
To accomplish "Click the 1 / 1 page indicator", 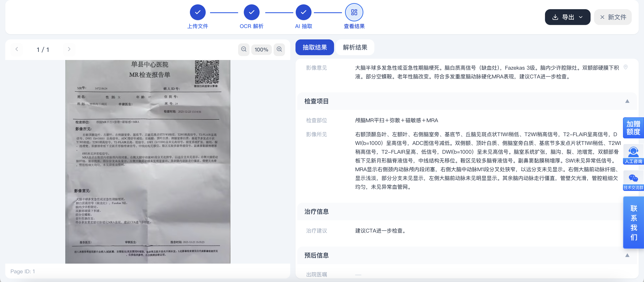I will [43, 50].
